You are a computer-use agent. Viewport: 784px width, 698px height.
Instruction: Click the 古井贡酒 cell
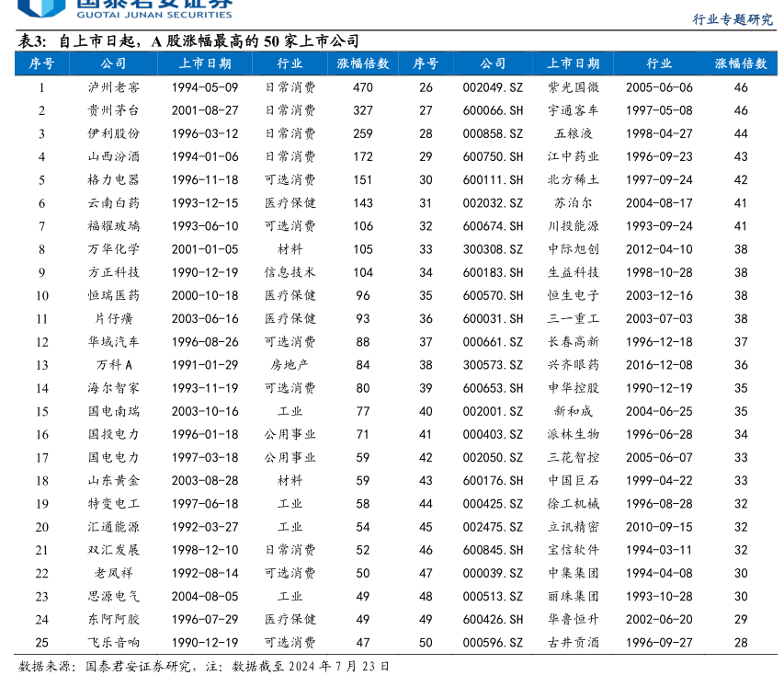pyautogui.click(x=574, y=643)
